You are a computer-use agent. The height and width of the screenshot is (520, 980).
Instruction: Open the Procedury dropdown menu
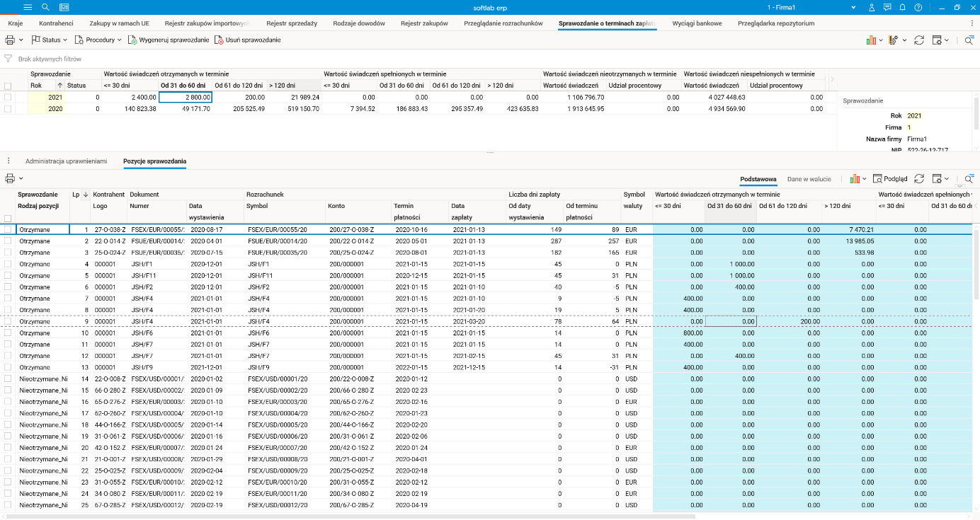pyautogui.click(x=98, y=40)
